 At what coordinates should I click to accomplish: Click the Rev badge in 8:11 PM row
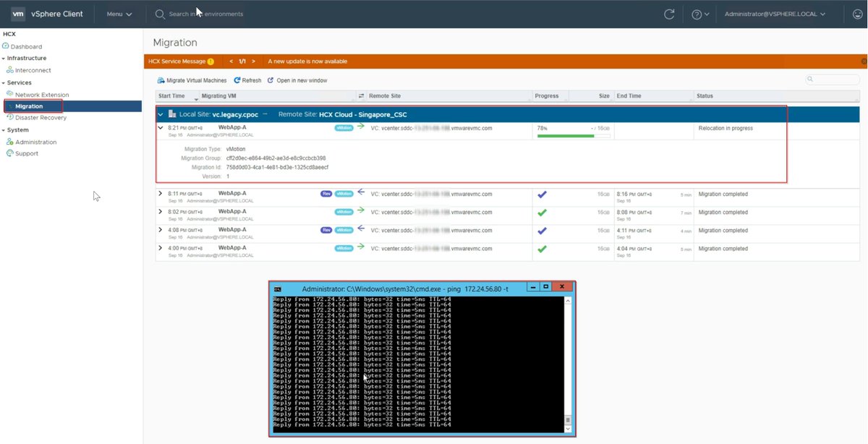[x=326, y=194]
